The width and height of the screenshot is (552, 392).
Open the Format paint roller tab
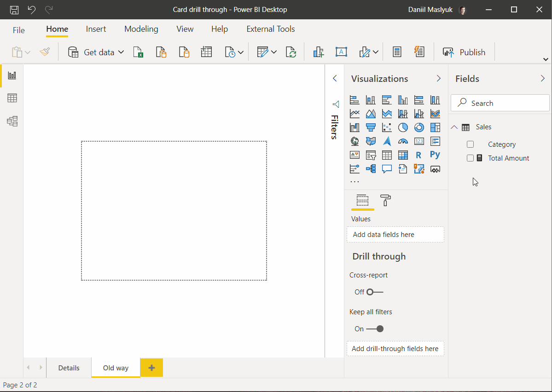pyautogui.click(x=385, y=200)
